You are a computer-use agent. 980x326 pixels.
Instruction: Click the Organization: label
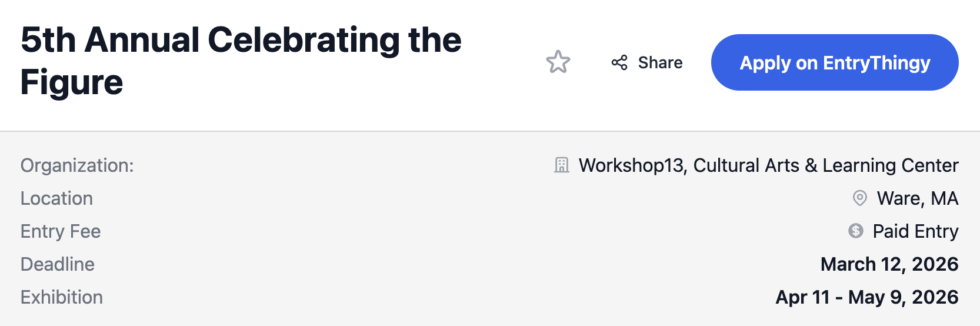(77, 165)
